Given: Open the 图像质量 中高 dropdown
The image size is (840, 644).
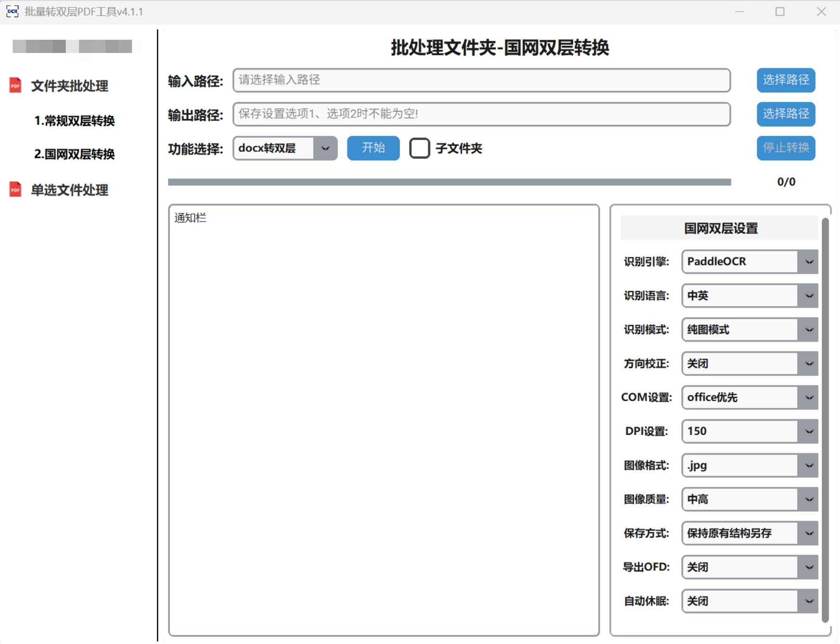Looking at the screenshot, I should pos(750,499).
